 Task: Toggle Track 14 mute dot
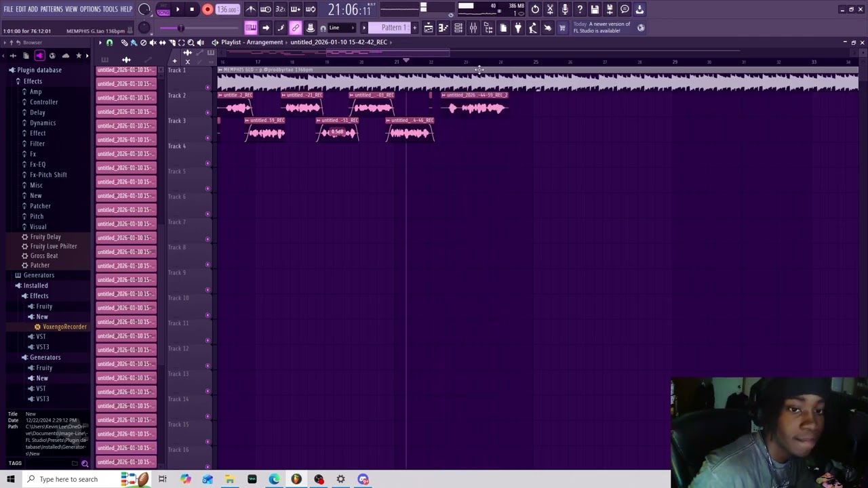208,416
